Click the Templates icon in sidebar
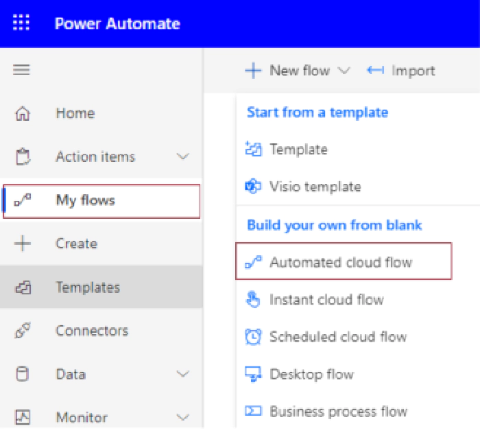The height and width of the screenshot is (448, 480). pyautogui.click(x=23, y=287)
